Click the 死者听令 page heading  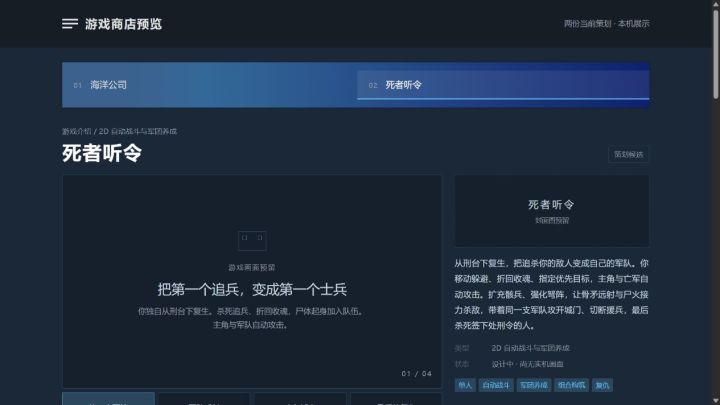102,153
